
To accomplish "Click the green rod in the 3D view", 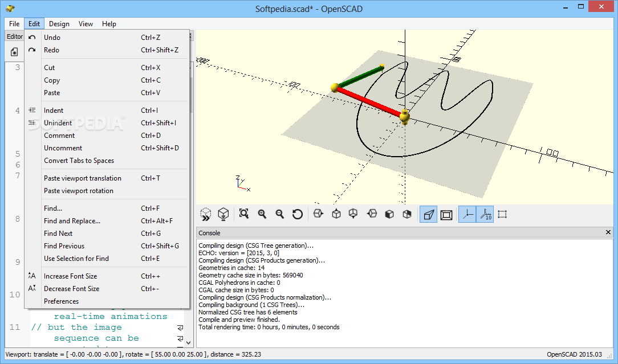I will [x=360, y=76].
